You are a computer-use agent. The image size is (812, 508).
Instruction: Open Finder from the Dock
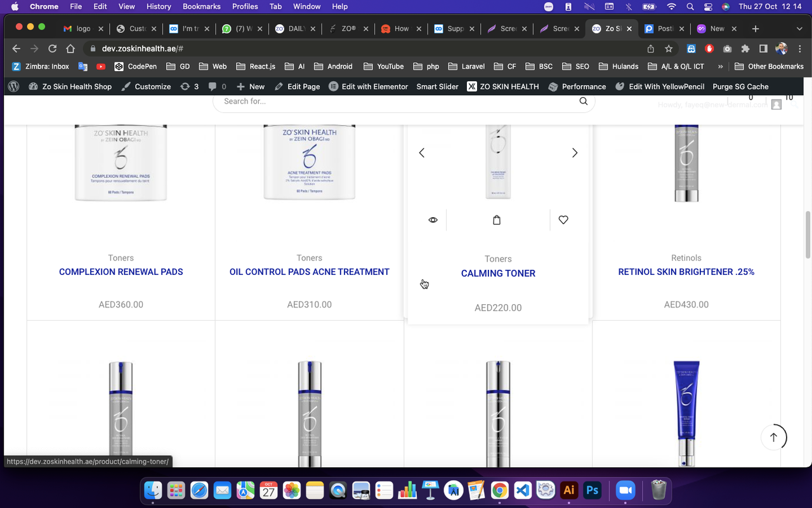tap(153, 490)
